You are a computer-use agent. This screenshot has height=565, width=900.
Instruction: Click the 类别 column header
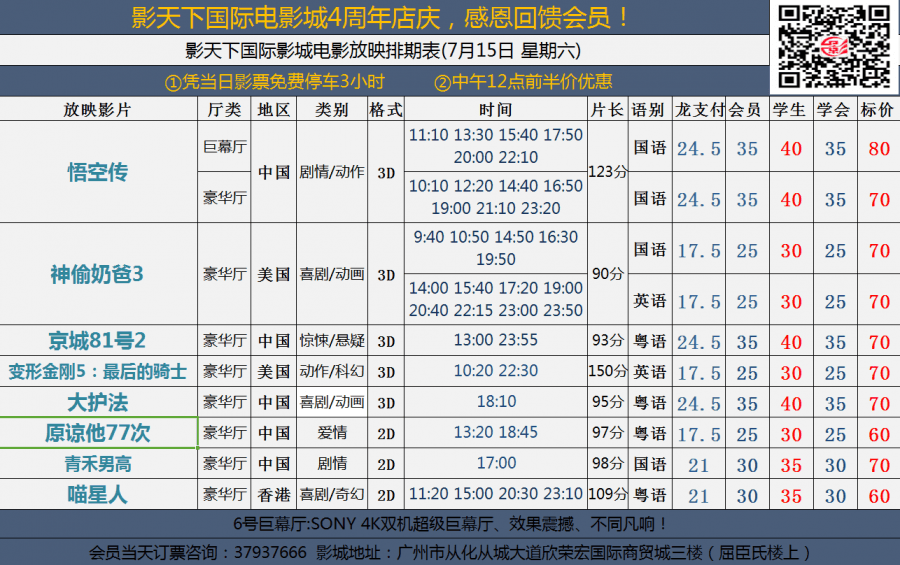[332, 110]
